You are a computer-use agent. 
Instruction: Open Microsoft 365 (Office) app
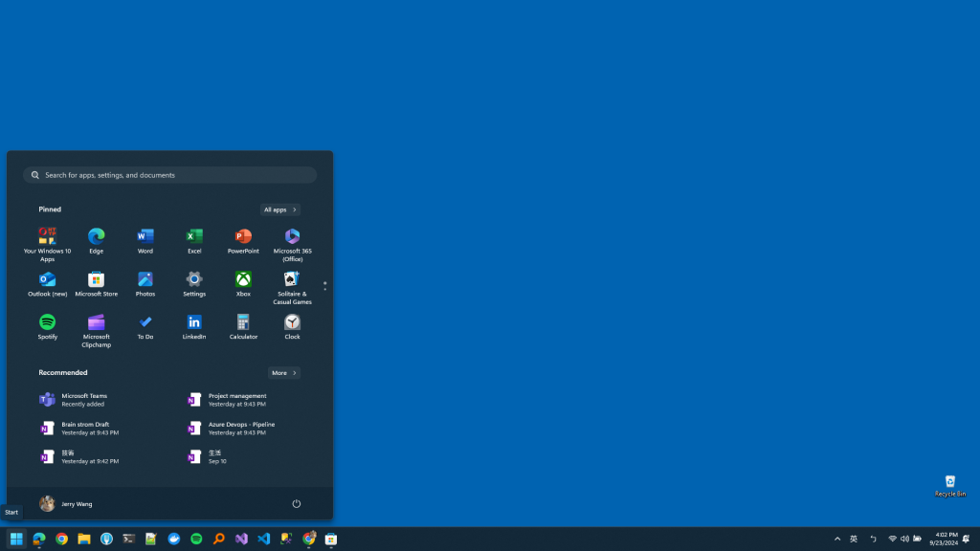(x=292, y=244)
